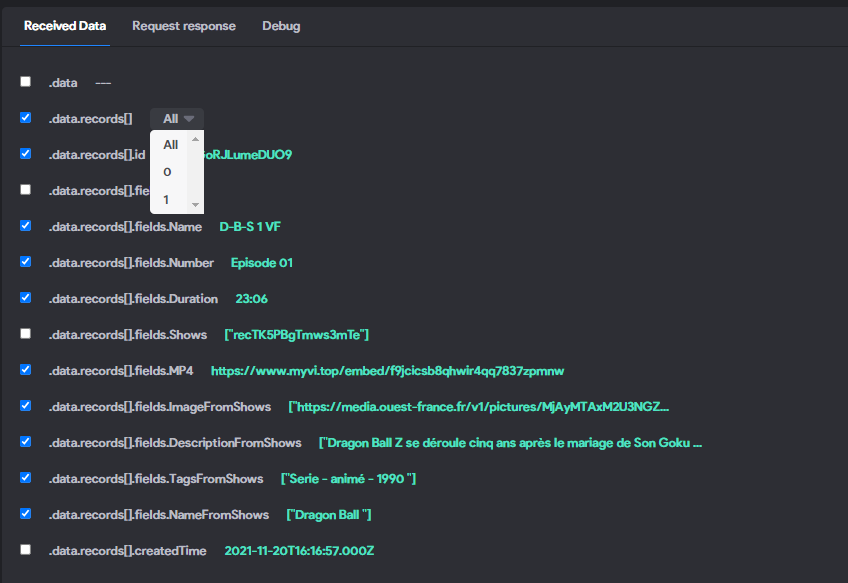
Task: Click the dropdown list scroll down arrow
Action: 195,205
